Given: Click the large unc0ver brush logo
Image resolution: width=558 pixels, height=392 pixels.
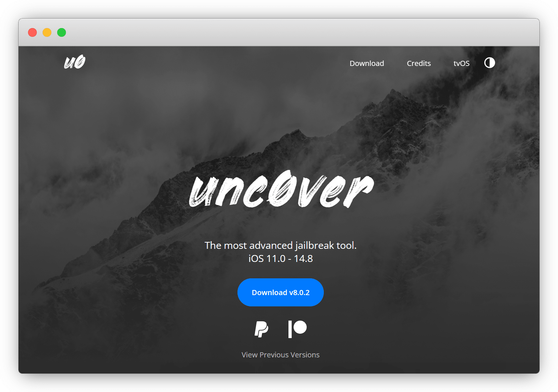Looking at the screenshot, I should click(x=281, y=191).
